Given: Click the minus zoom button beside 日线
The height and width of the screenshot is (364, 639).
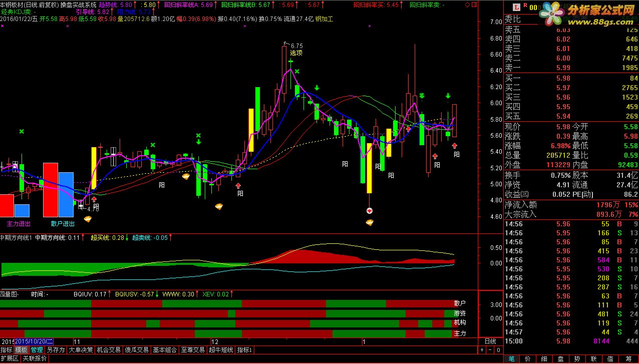Looking at the screenshot, I should click(490, 350).
